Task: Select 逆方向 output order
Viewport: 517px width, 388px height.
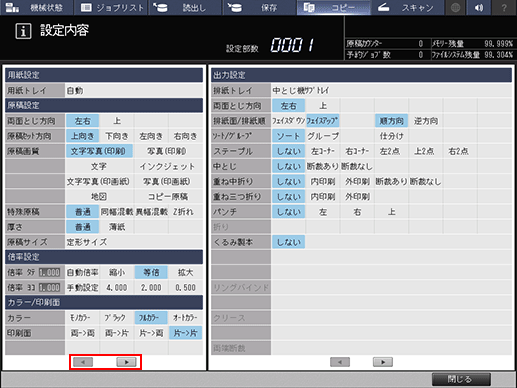Action: click(426, 121)
